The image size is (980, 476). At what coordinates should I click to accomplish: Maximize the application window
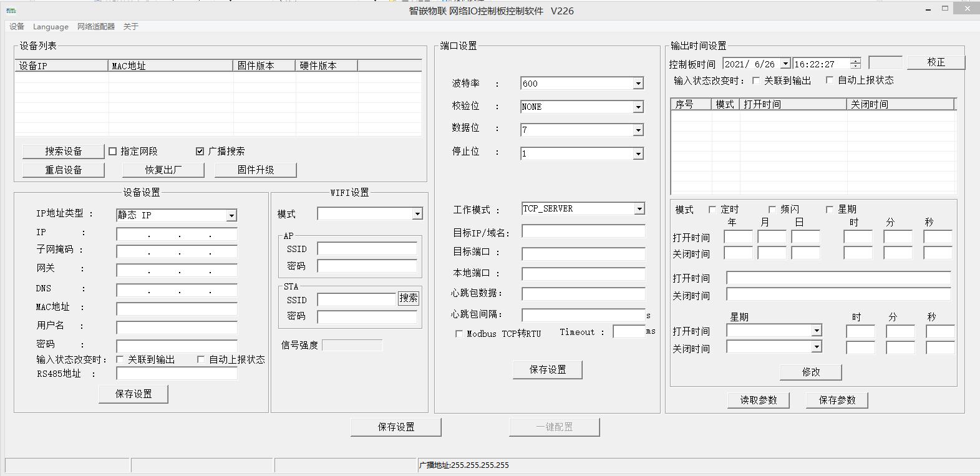[945, 9]
